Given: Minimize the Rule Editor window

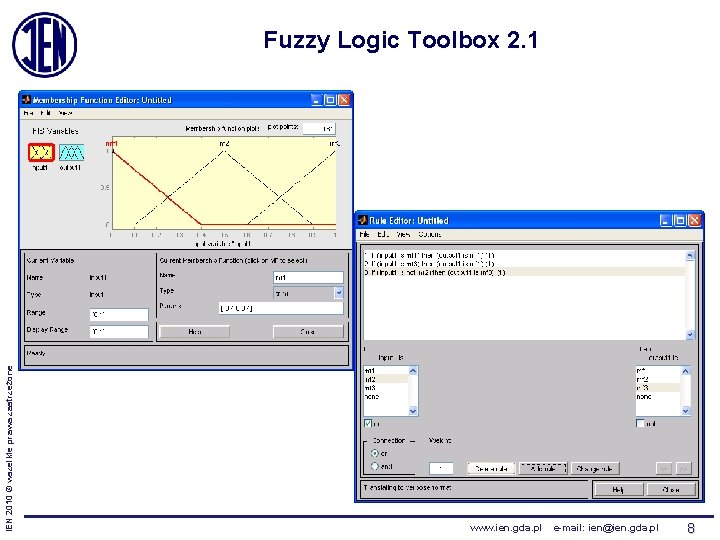Looking at the screenshot, I should click(x=666, y=220).
